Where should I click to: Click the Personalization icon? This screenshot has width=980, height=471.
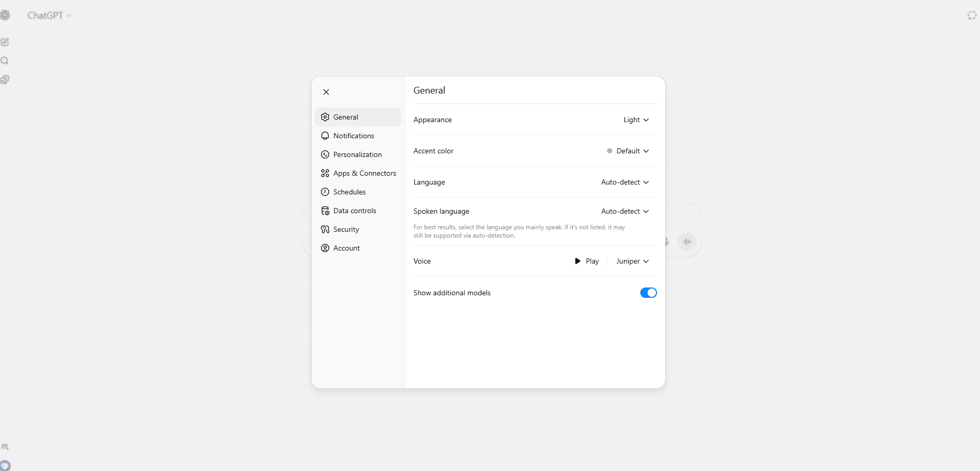click(325, 154)
